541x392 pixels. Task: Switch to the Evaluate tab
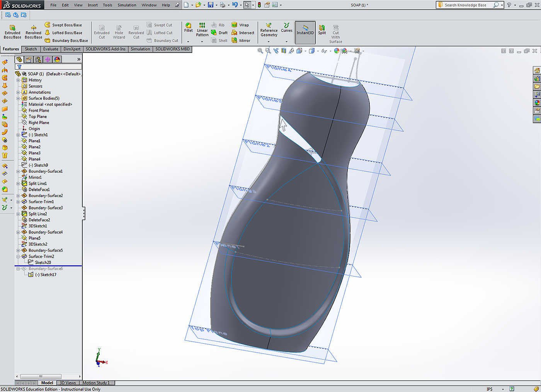pos(51,49)
